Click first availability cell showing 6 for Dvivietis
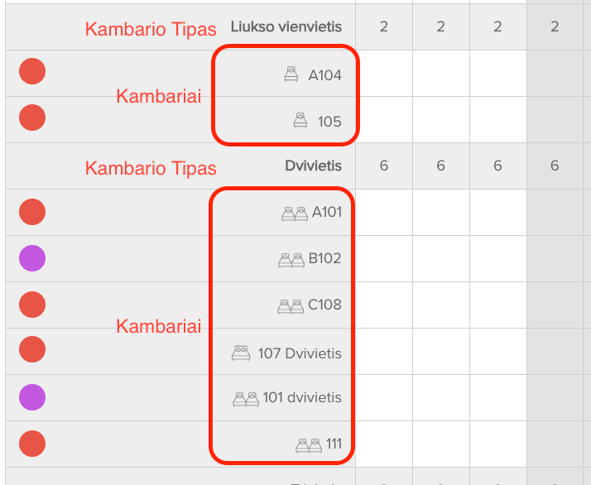 point(384,166)
